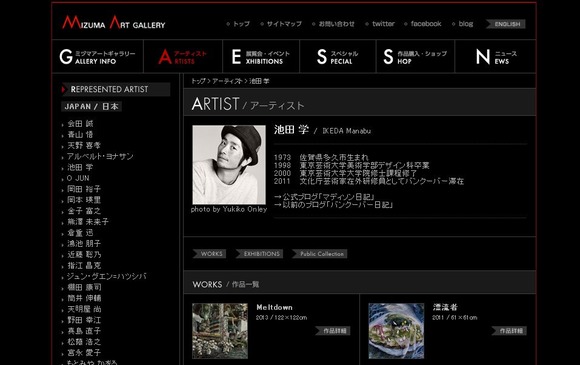Open artist 松蔭 浩之 in the sidebar

(x=84, y=342)
